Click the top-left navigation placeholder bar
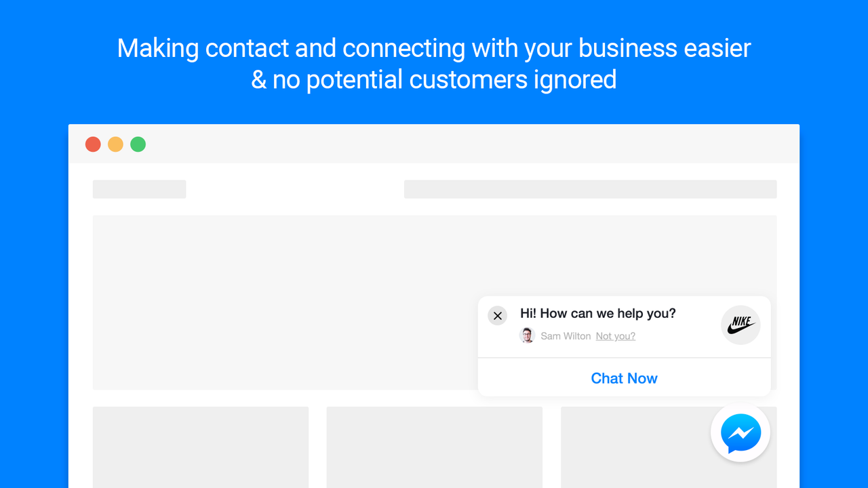 pyautogui.click(x=139, y=188)
